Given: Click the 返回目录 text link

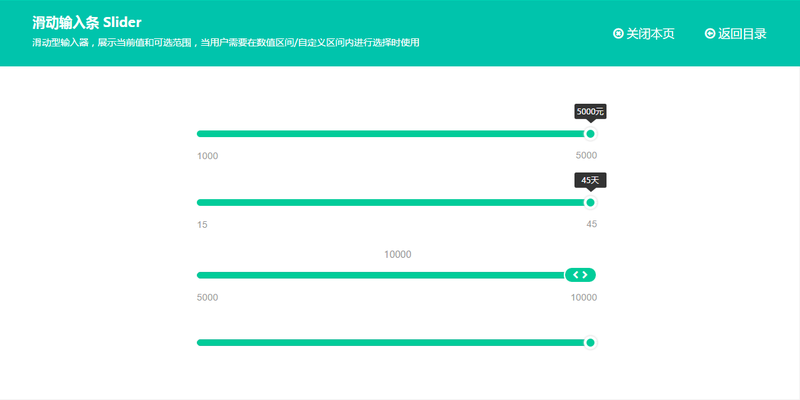Looking at the screenshot, I should pos(742,33).
